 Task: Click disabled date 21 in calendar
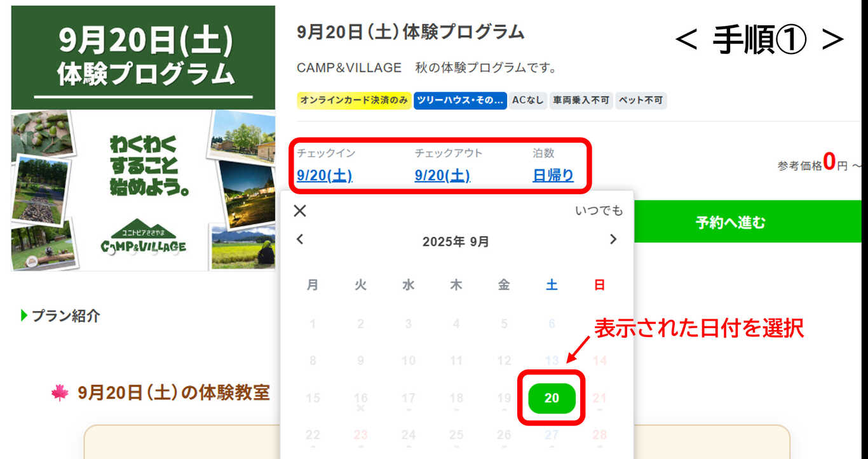[x=599, y=399]
